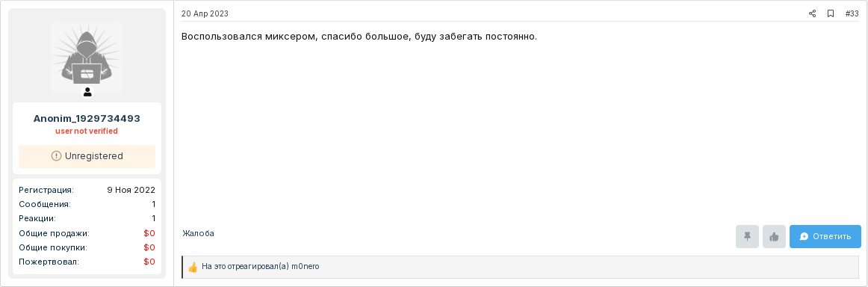Open the post number #33 permalink

pos(852,13)
